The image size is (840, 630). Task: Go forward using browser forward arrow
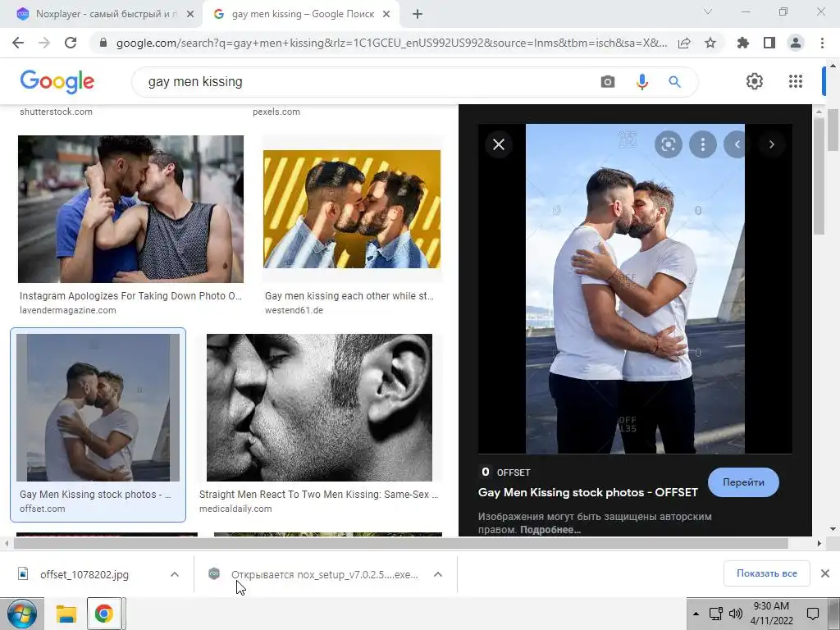[44, 43]
